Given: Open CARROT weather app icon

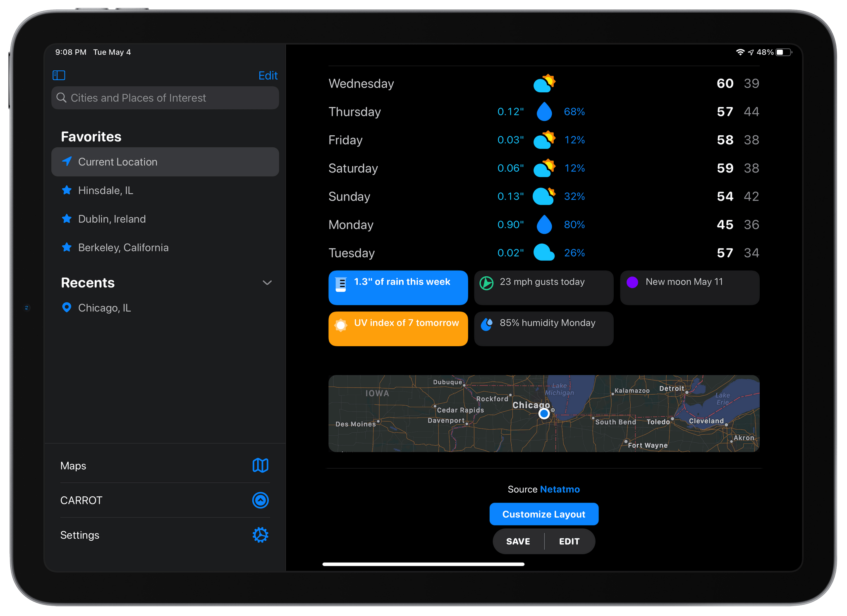Looking at the screenshot, I should [x=260, y=500].
